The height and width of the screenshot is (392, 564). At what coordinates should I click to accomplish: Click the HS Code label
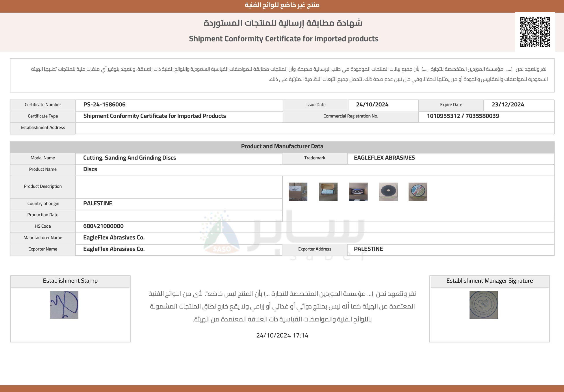(43, 226)
